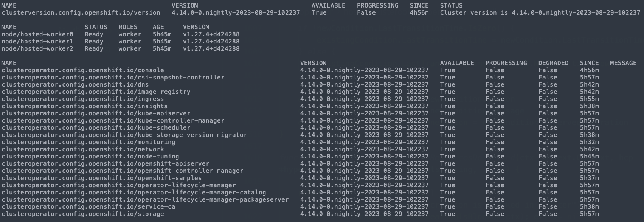644x222 pixels.
Task: Select the csi-snapshot-controller operator name
Action: tap(113, 78)
